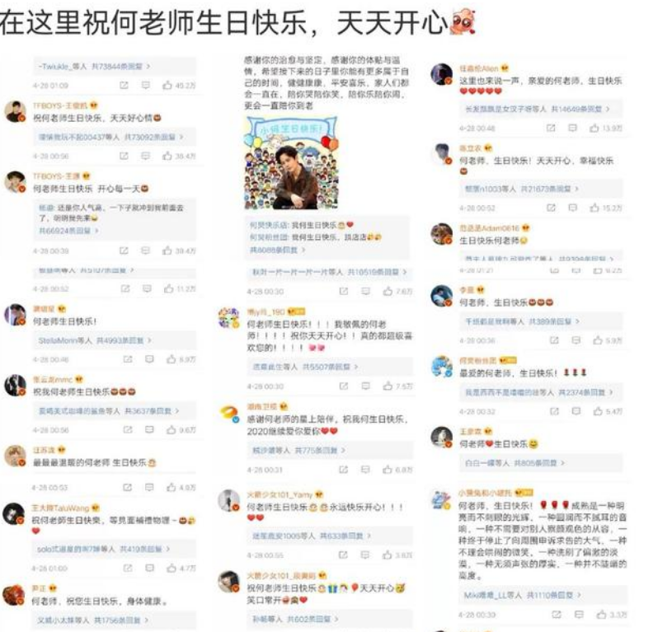Viewport: 672px width, 632px height.
Task: Tap the thumbs-up icon showing 45.2万
Action: [x=167, y=86]
